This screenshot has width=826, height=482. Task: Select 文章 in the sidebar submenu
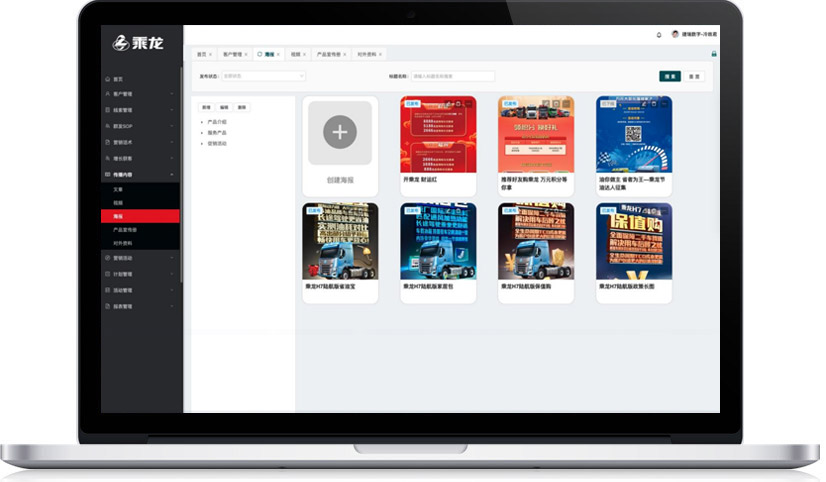click(118, 189)
